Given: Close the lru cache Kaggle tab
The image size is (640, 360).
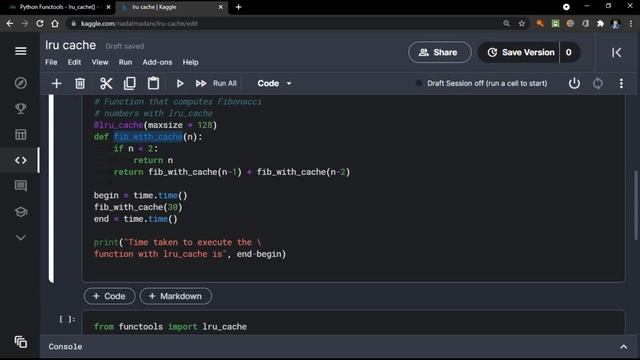Looking at the screenshot, I should [221, 7].
